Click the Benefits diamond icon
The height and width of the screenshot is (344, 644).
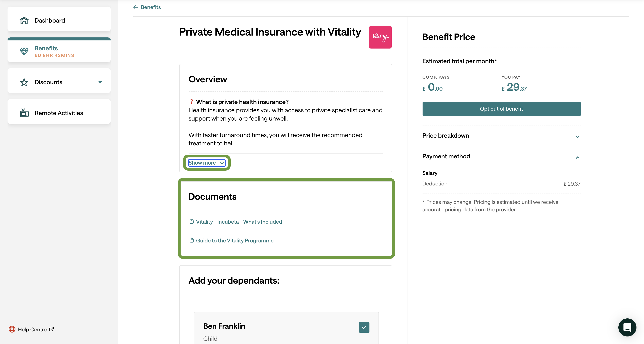tap(24, 51)
